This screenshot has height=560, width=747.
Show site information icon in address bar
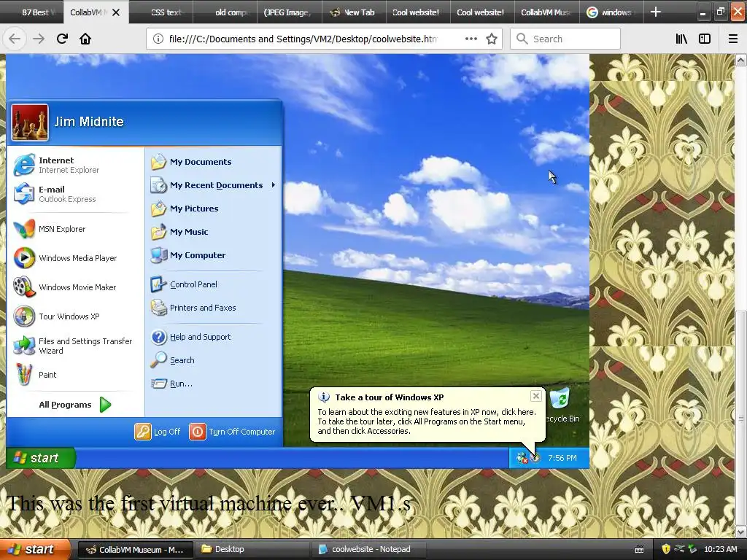(x=158, y=39)
